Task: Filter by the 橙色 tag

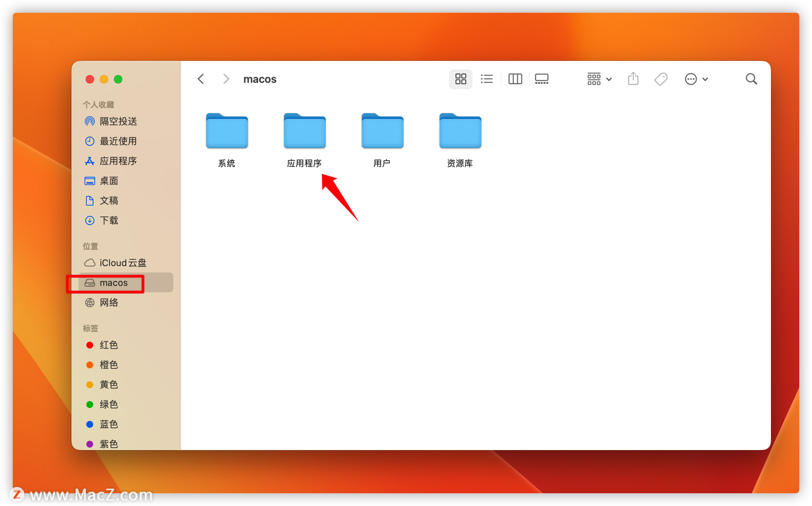Action: coord(126,365)
